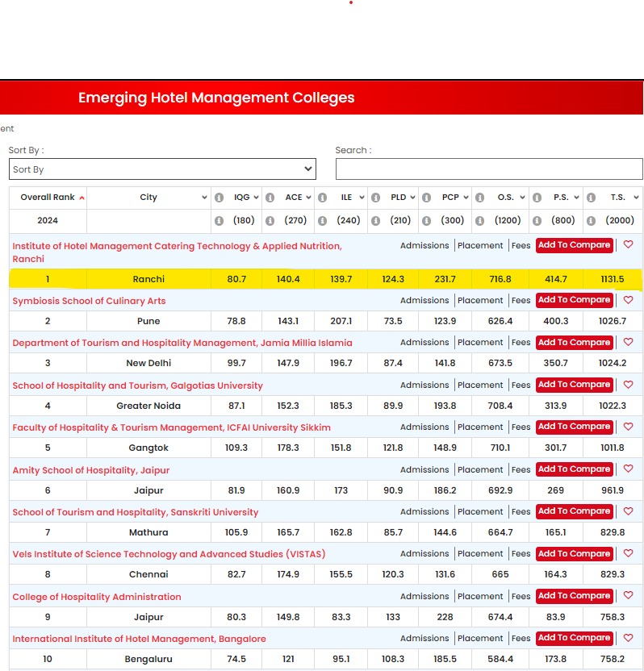The height and width of the screenshot is (671, 644).
Task: Favorite Symbiosis School of Culinary Arts heart
Action: pyautogui.click(x=628, y=299)
